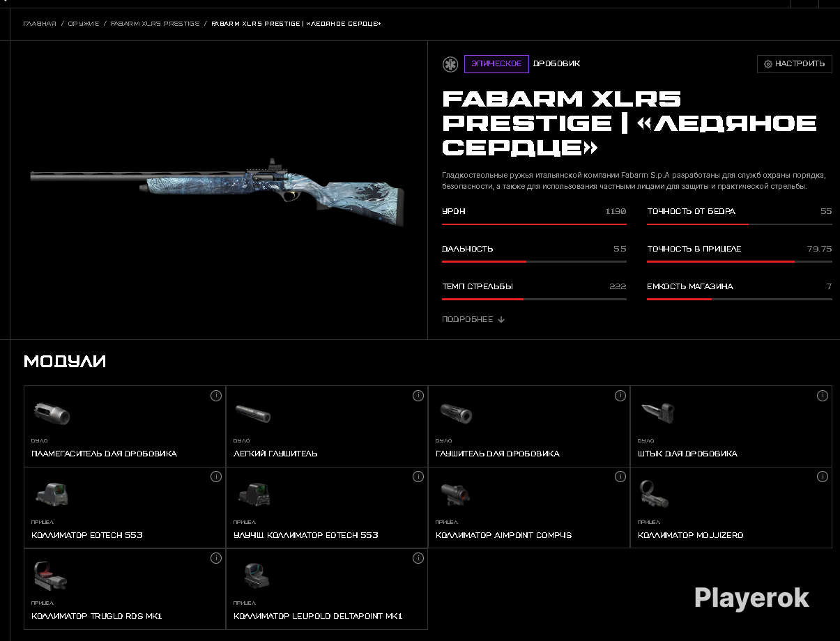Viewport: 840px width, 641px height.
Task: Open info for Штык для дробовика module
Action: click(x=823, y=396)
